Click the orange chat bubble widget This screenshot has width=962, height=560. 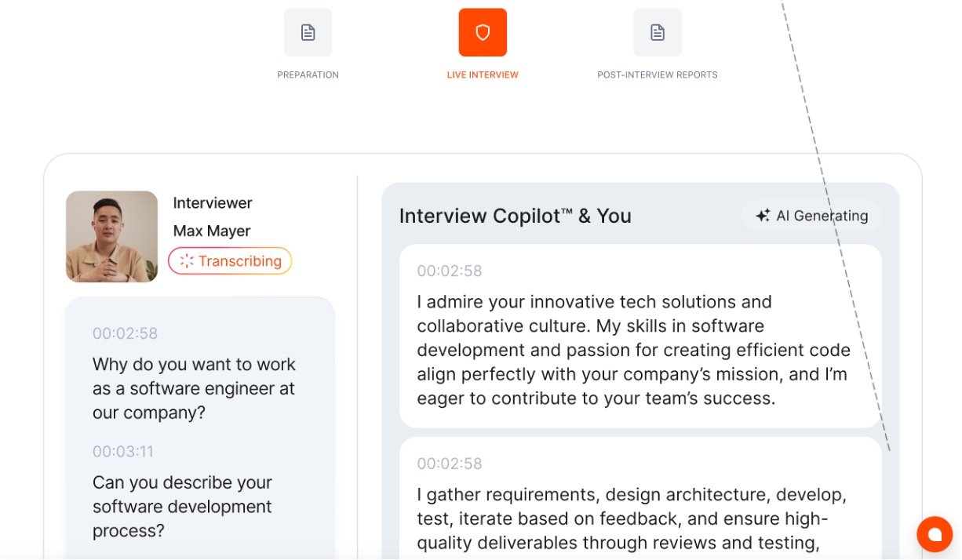click(934, 534)
